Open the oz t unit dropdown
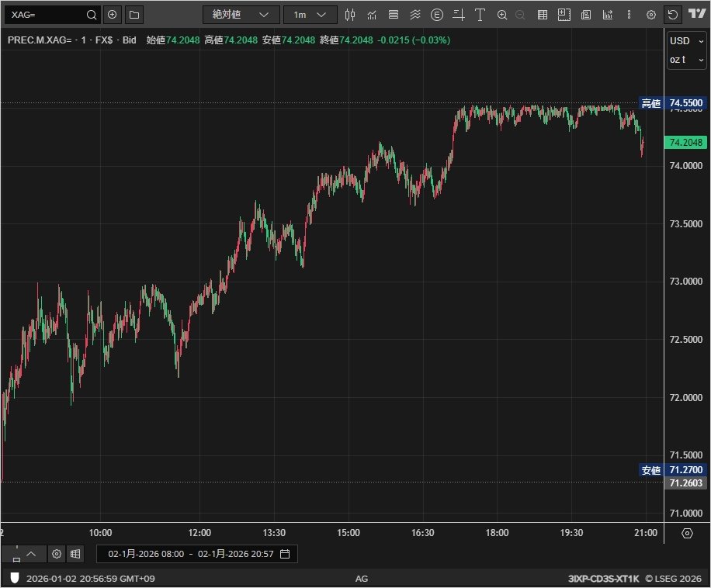This screenshot has width=711, height=588. pos(686,60)
